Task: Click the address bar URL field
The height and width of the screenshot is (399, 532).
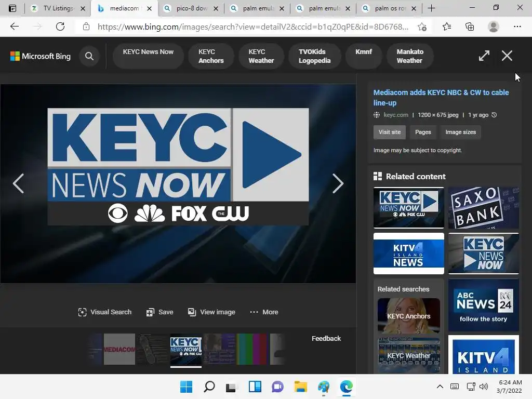Action: click(x=253, y=27)
